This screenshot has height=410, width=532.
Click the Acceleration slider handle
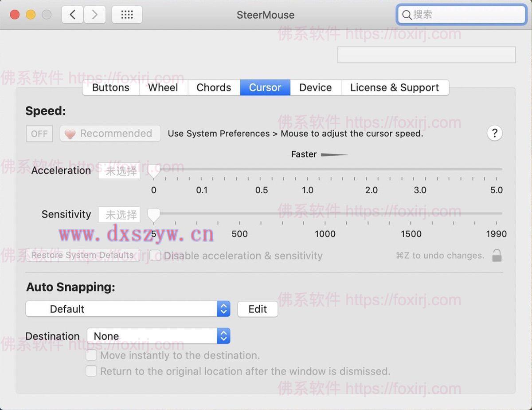[x=154, y=171]
